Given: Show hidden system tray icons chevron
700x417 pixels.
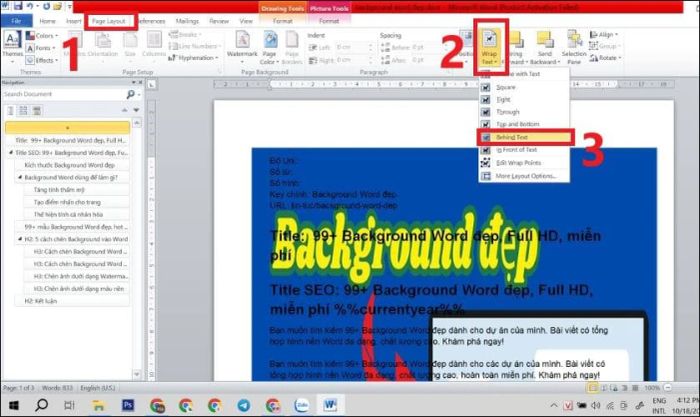Looking at the screenshot, I should point(554,405).
